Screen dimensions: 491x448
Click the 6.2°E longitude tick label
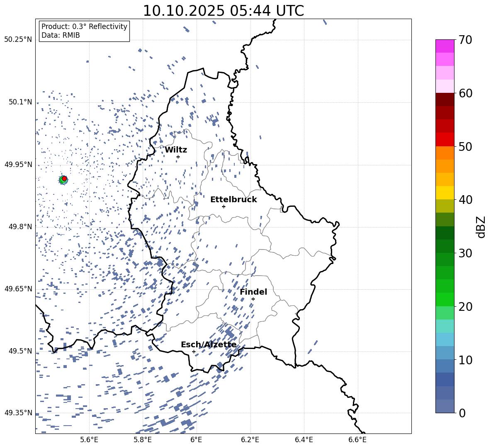pyautogui.click(x=250, y=440)
